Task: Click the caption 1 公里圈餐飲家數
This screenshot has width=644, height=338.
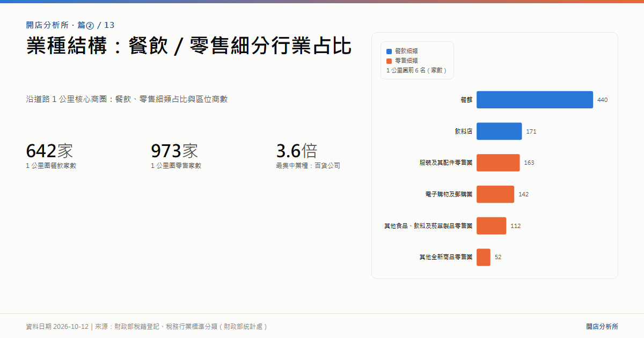Action: click(51, 166)
